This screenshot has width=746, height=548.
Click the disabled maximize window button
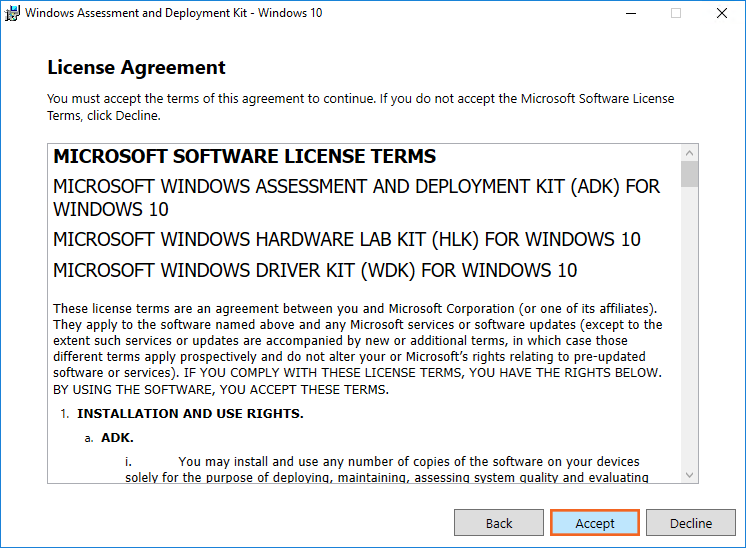pyautogui.click(x=676, y=14)
